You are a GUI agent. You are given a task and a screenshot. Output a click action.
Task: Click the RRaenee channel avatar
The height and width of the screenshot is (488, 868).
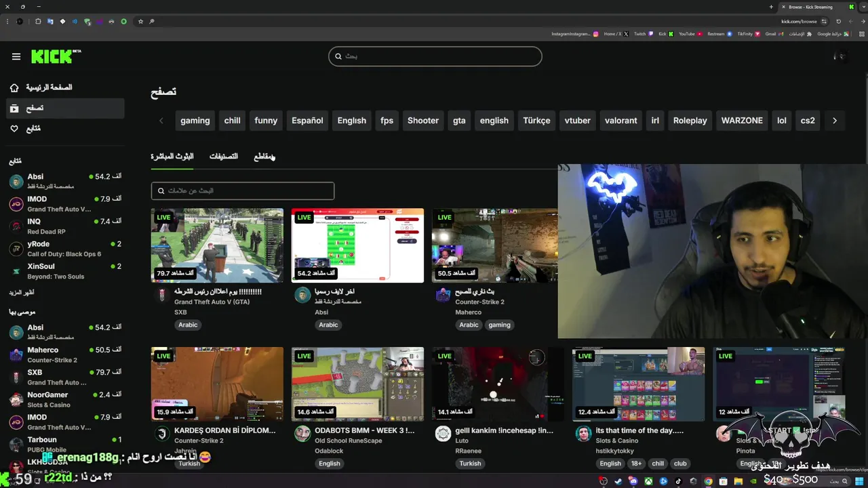tap(443, 434)
